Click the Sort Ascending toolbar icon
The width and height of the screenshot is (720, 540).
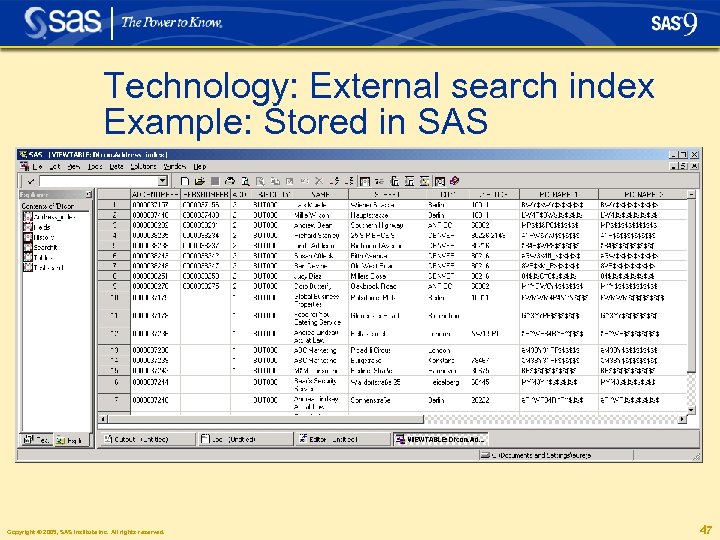tap(335, 181)
